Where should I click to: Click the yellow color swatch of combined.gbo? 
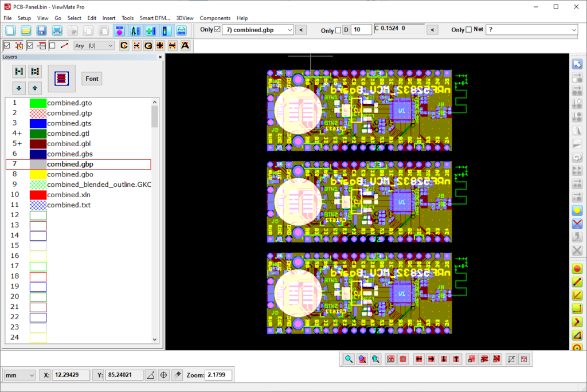pyautogui.click(x=38, y=174)
